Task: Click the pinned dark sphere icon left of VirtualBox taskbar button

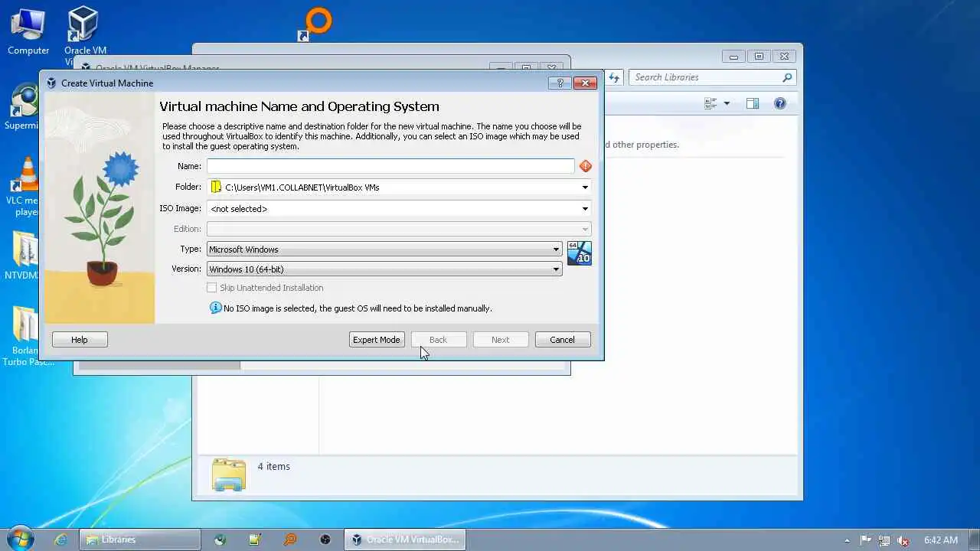Action: [325, 540]
